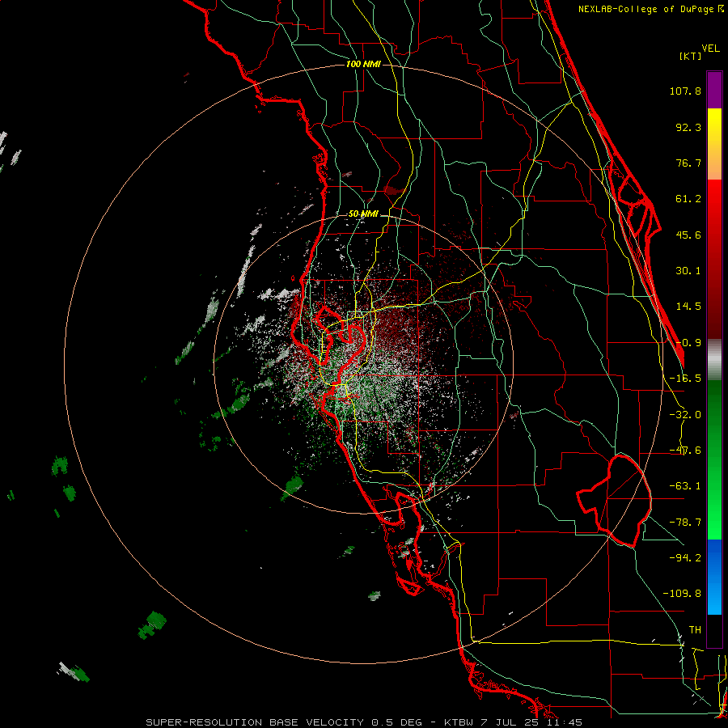
Task: Select the -109.8 legend value
Action: click(682, 594)
